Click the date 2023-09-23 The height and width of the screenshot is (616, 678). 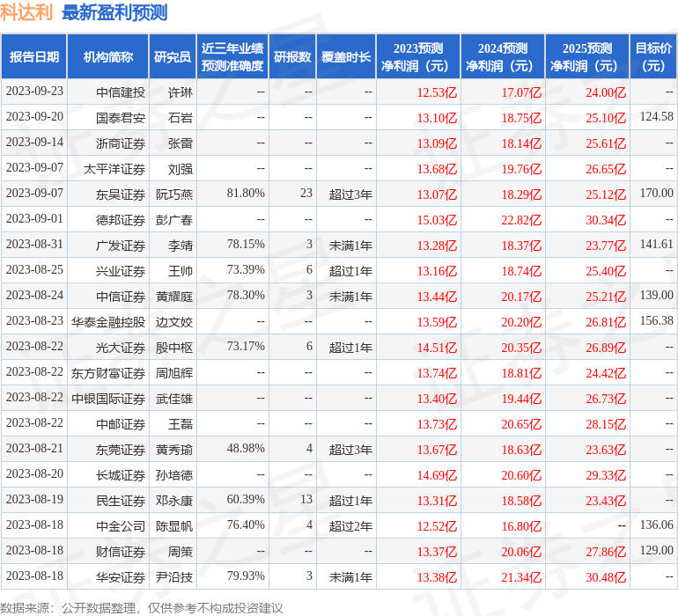click(34, 92)
